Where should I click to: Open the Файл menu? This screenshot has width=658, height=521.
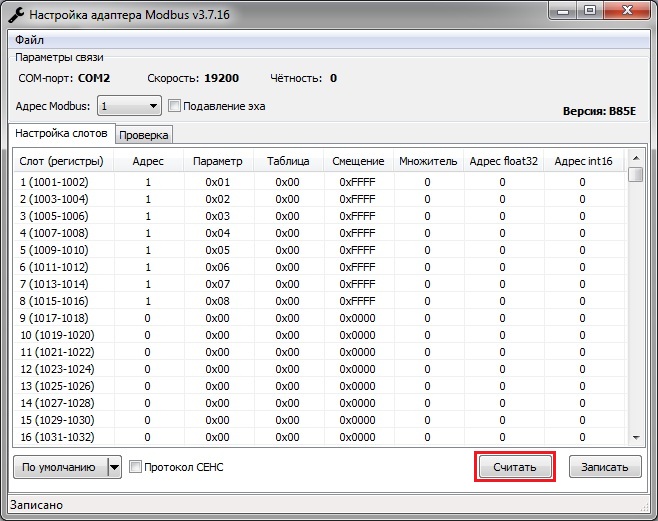tap(29, 40)
